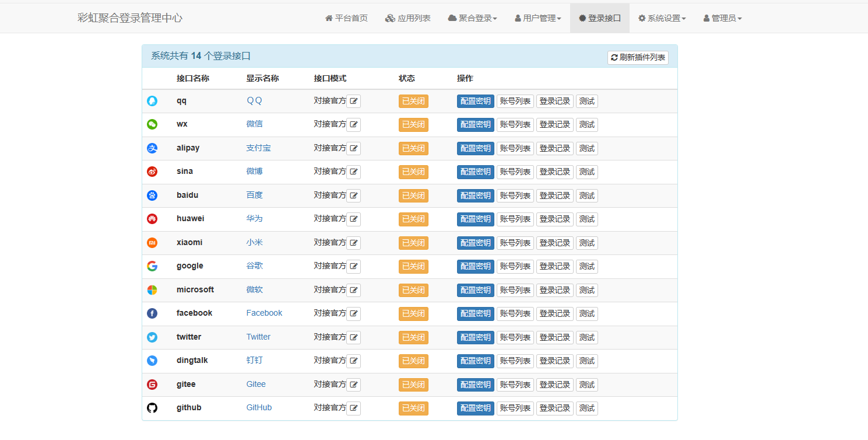
Task: Open the 管理员 account dropdown
Action: click(723, 18)
